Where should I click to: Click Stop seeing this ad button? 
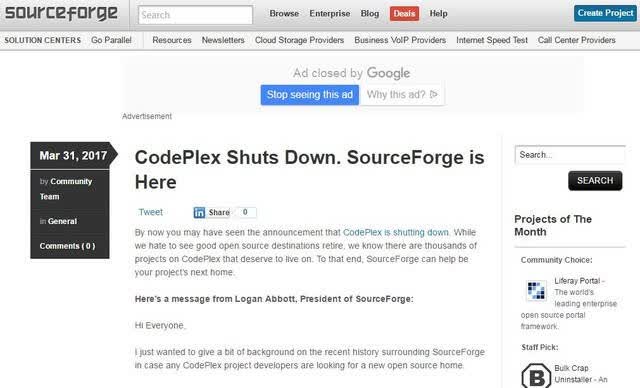(x=310, y=95)
